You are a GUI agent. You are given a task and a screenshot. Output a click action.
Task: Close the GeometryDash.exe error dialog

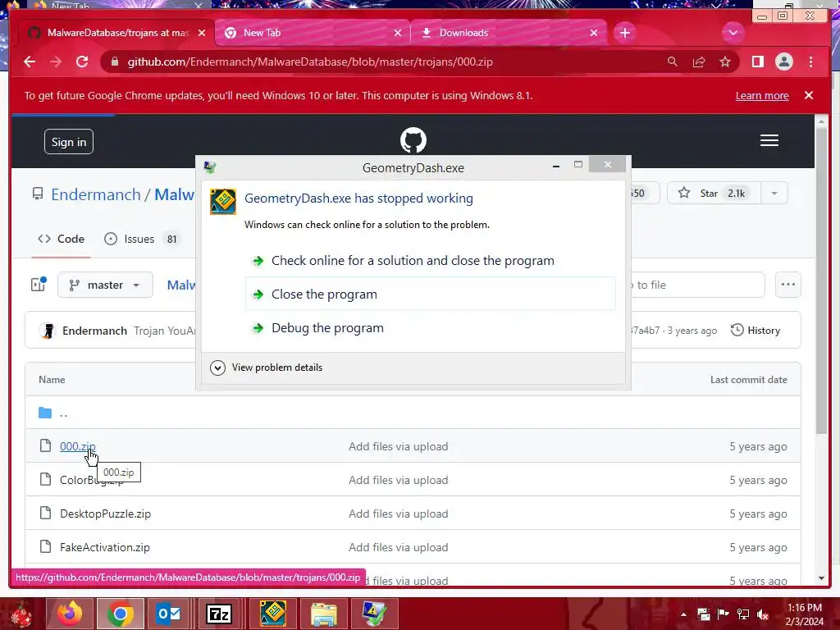click(607, 164)
